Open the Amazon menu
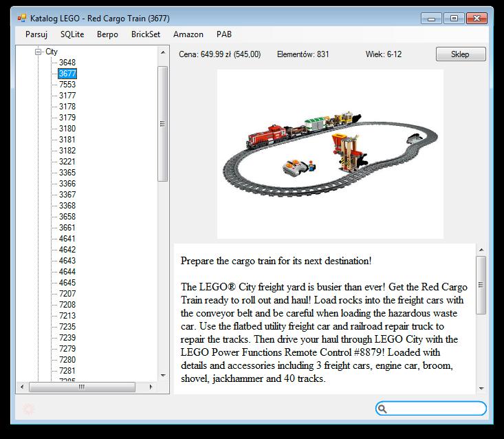The width and height of the screenshot is (504, 439). [x=188, y=34]
